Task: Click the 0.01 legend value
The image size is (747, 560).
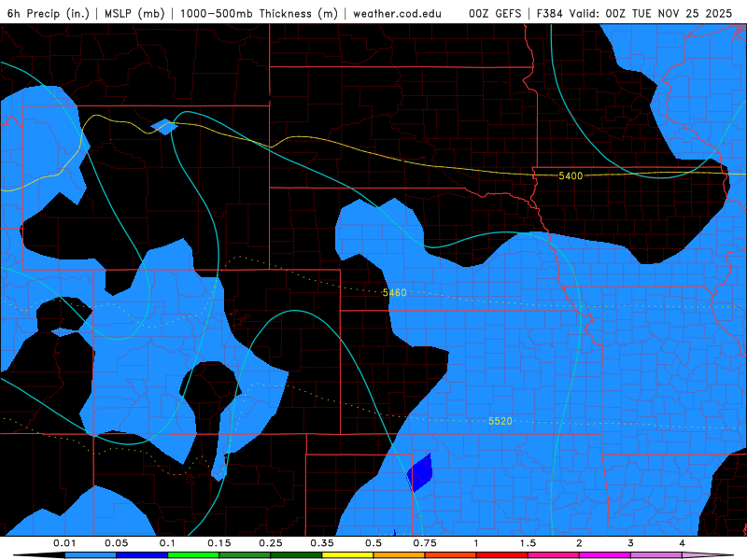Action: click(64, 543)
